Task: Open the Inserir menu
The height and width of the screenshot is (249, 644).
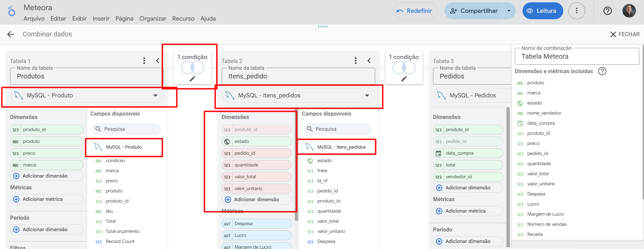Action: point(101,19)
